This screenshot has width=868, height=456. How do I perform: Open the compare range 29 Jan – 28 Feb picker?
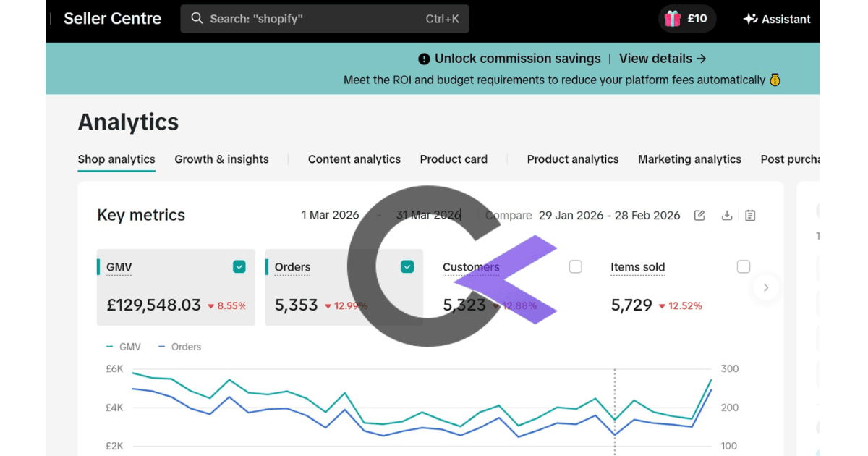point(609,215)
